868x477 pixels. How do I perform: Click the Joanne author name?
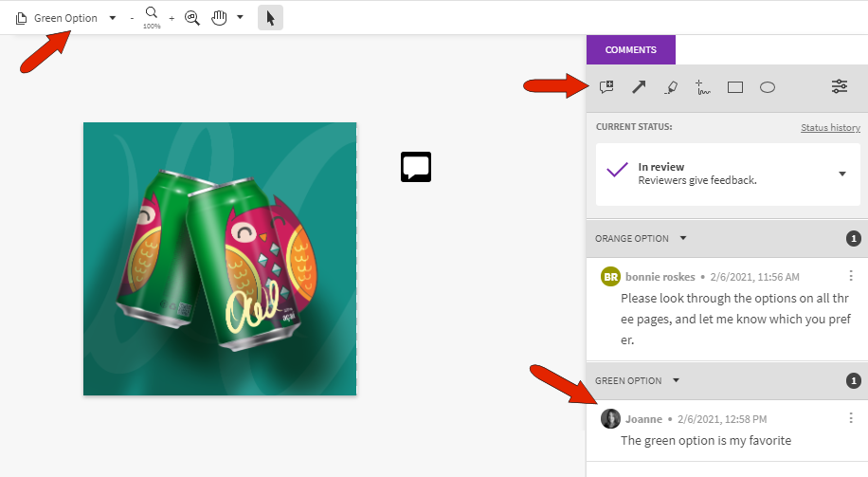click(x=643, y=419)
